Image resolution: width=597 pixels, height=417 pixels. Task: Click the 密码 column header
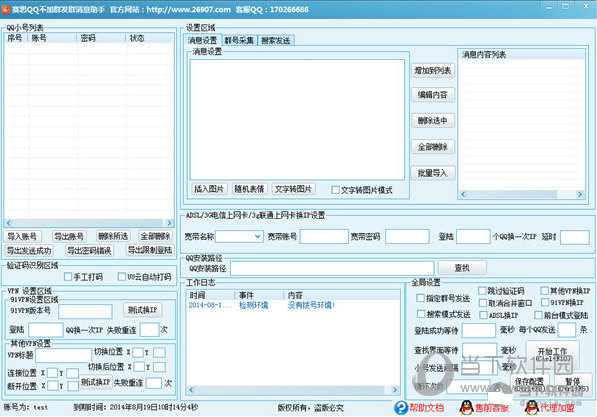(101, 38)
